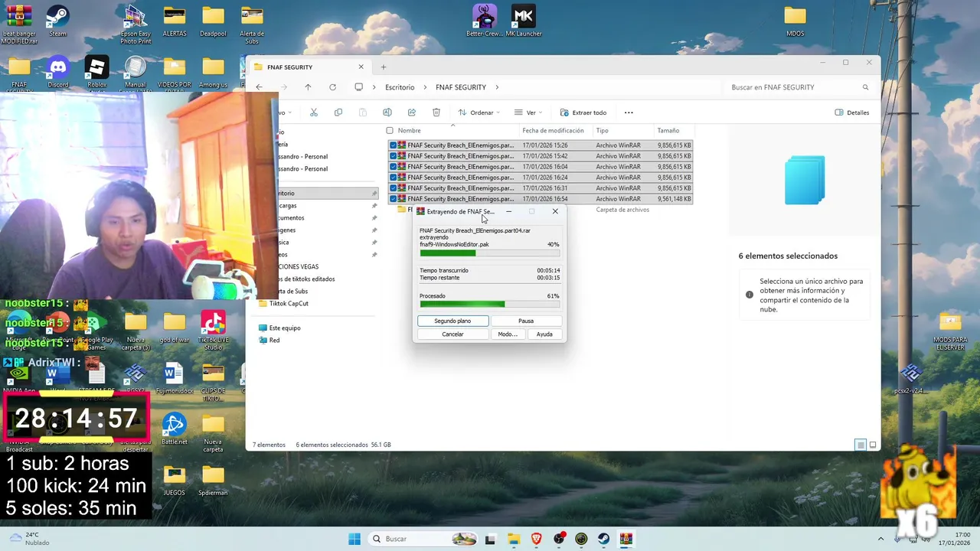This screenshot has width=980, height=551.
Task: Open MK Launcher desktop icon
Action: pos(524,21)
